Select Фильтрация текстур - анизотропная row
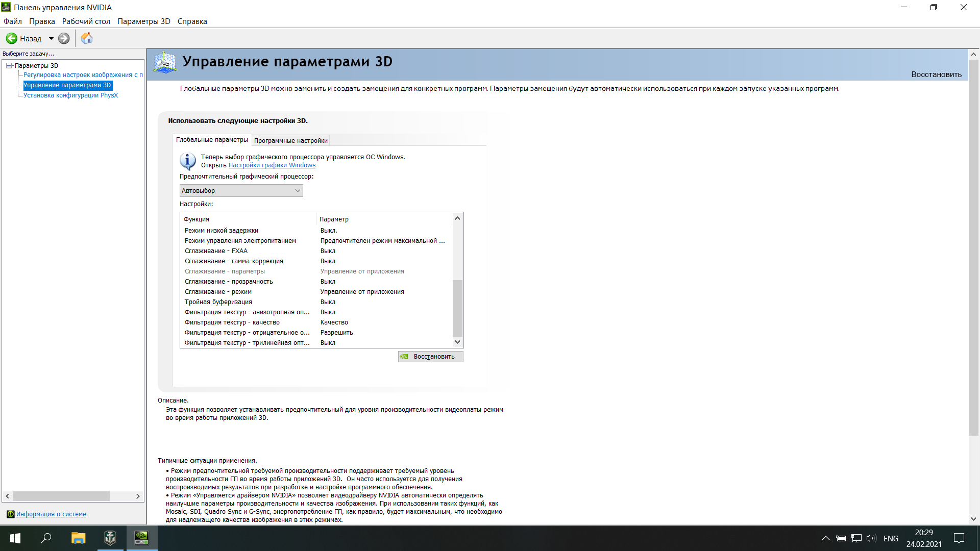Image resolution: width=980 pixels, height=551 pixels. tap(316, 312)
